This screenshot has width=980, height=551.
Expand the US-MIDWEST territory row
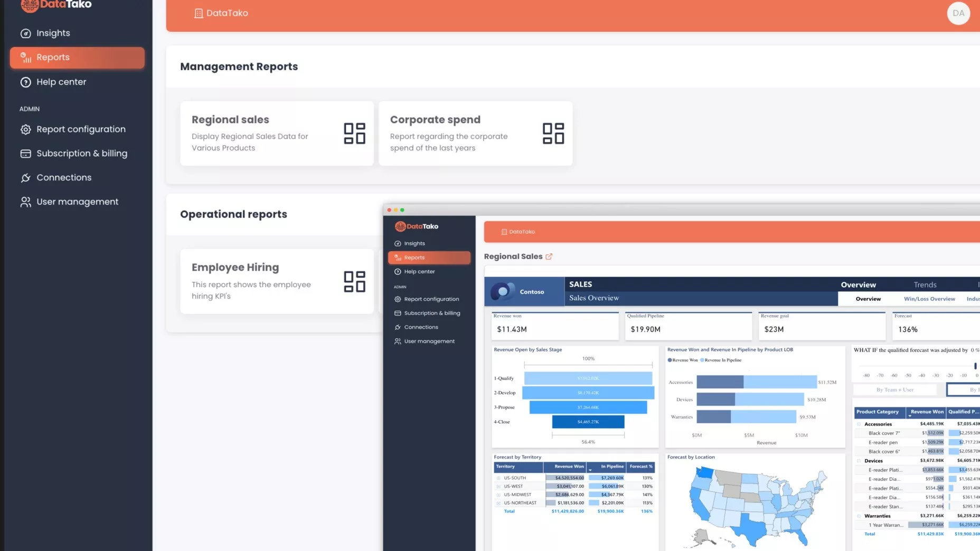pos(498,495)
